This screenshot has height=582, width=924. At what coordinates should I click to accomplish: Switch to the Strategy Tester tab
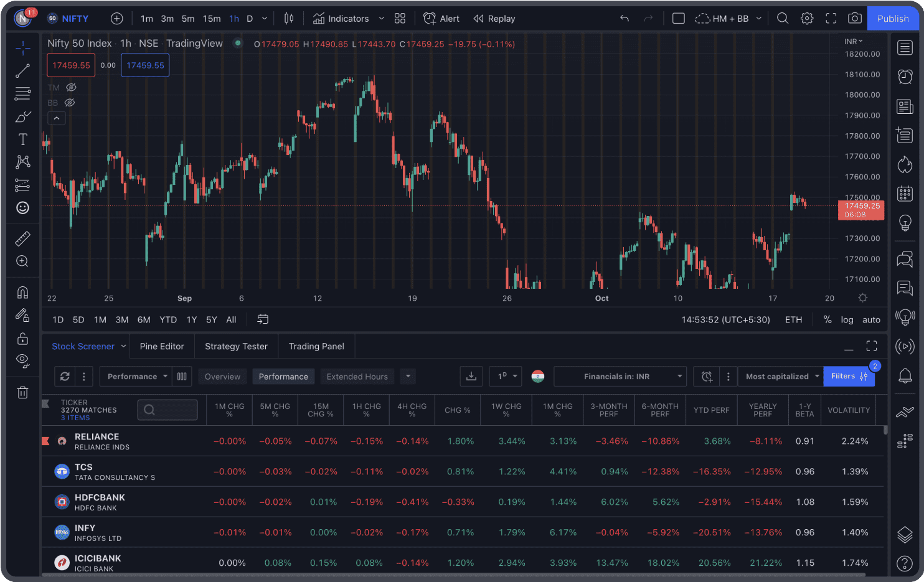(x=236, y=346)
